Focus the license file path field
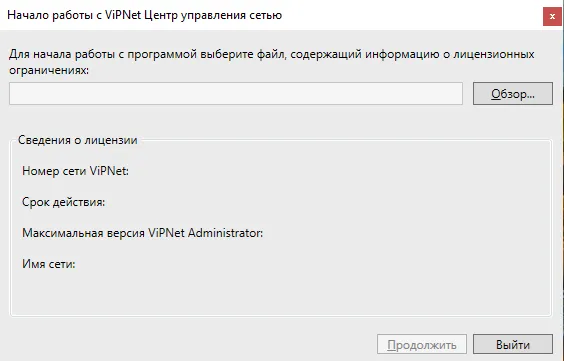564x361 pixels. [236, 93]
